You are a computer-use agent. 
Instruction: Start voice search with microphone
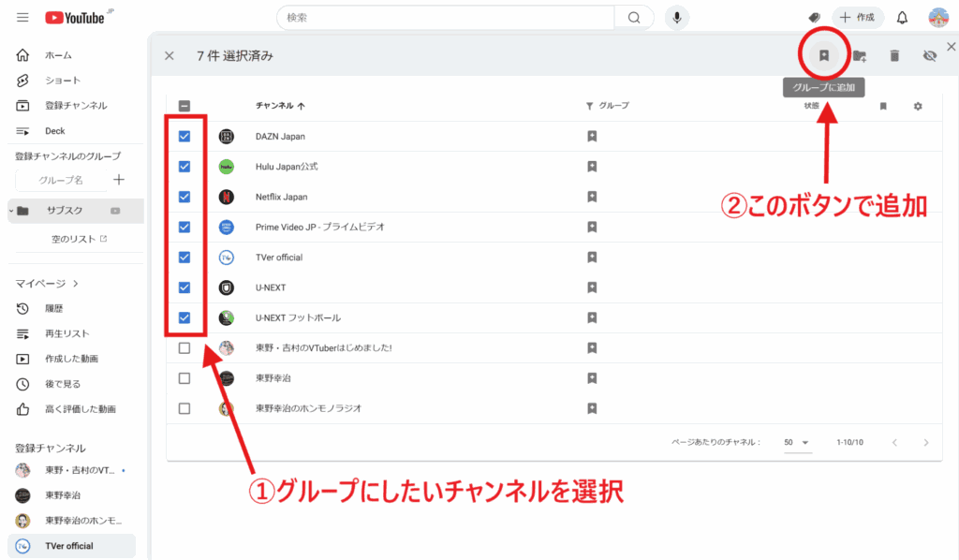click(676, 18)
